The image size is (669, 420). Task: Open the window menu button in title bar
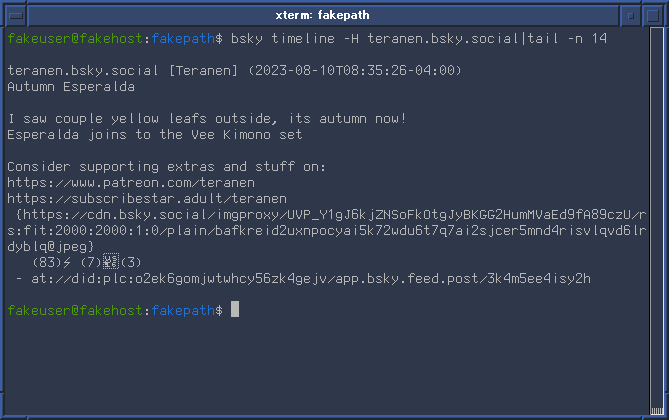click(x=16, y=16)
